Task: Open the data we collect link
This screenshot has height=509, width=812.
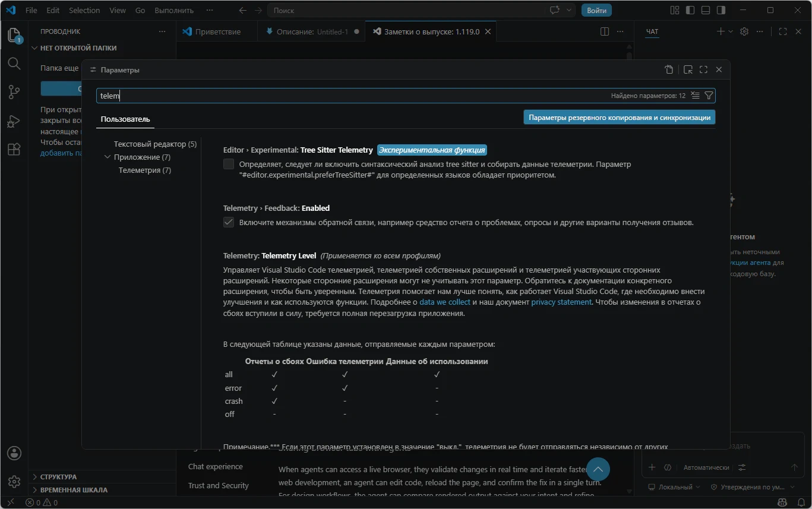Action: pyautogui.click(x=445, y=302)
